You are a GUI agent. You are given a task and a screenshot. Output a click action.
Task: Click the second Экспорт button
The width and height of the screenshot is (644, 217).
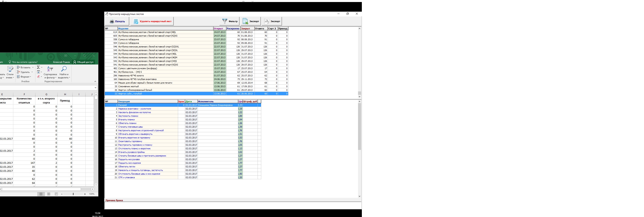pos(272,21)
